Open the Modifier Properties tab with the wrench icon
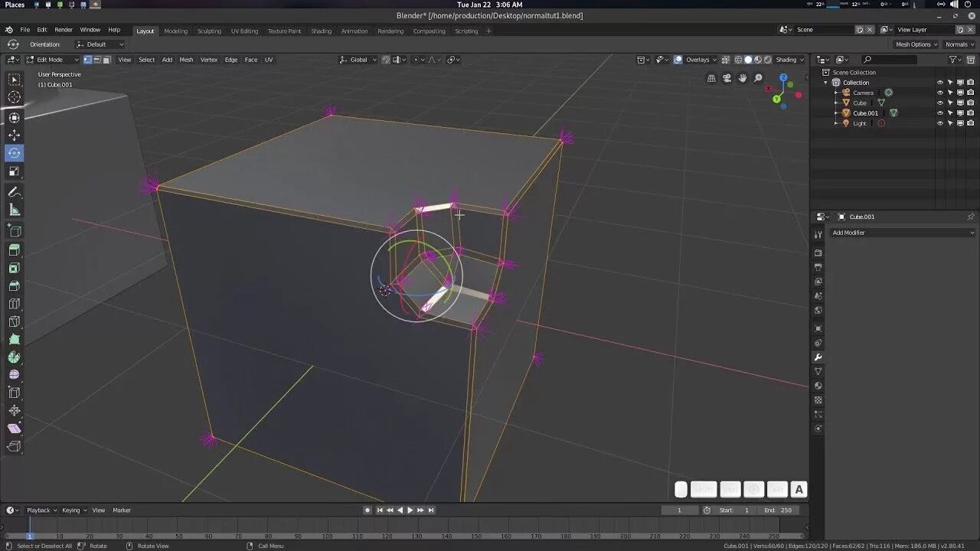This screenshot has height=551, width=980. 818,357
